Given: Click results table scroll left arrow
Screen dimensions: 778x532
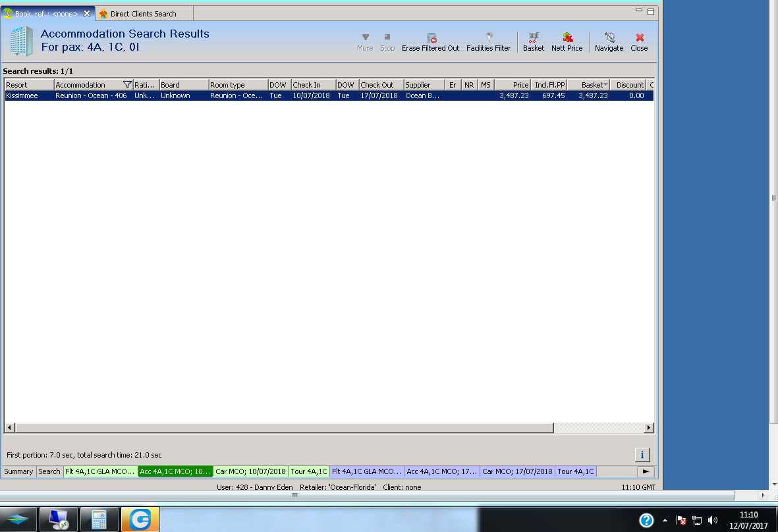Looking at the screenshot, I should pos(9,427).
